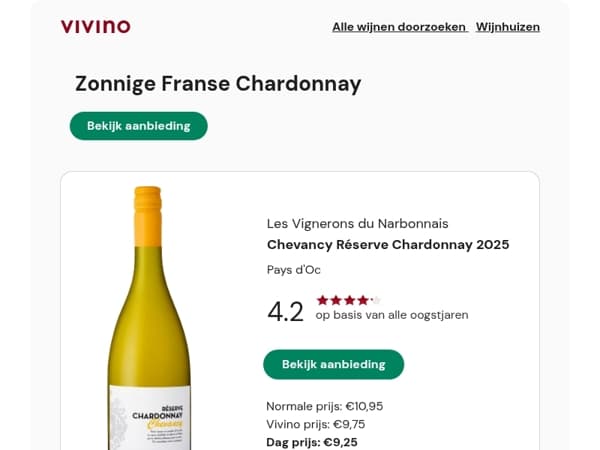Viewport: 600px width, 450px height.
Task: Open Alle wijnen doorzoeken link
Action: (x=400, y=27)
